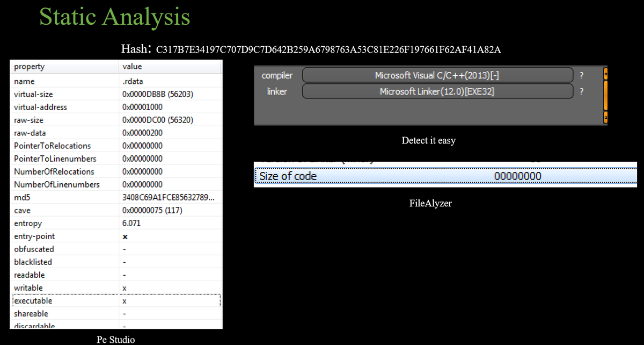644x345 pixels.
Task: Click the x mark in writable row
Action: click(x=125, y=289)
